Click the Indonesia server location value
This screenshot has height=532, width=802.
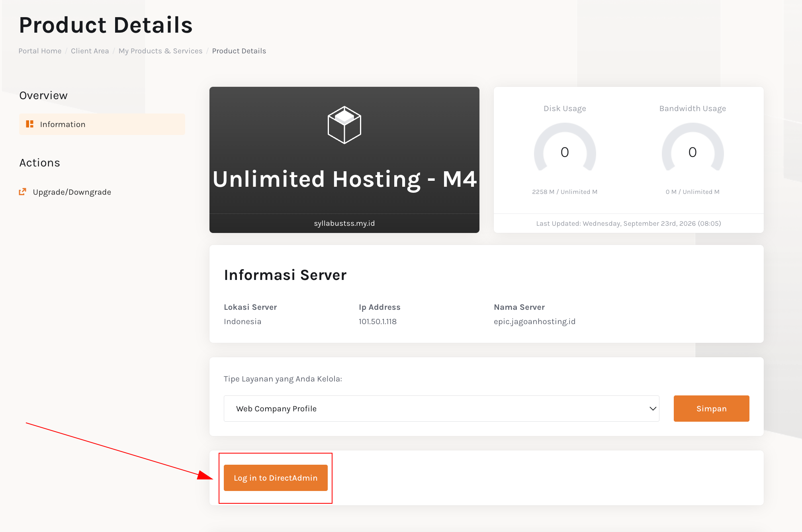243,321
